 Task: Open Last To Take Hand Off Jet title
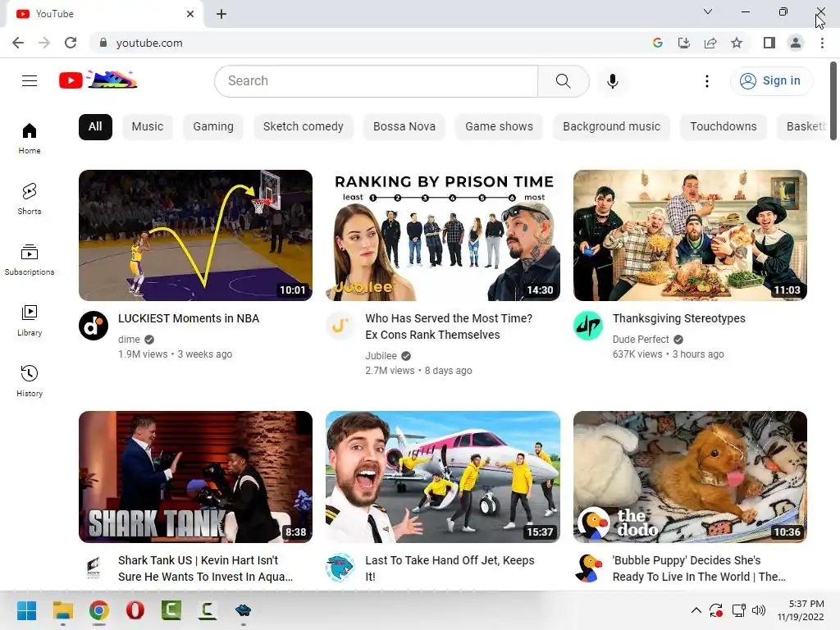[x=450, y=568]
